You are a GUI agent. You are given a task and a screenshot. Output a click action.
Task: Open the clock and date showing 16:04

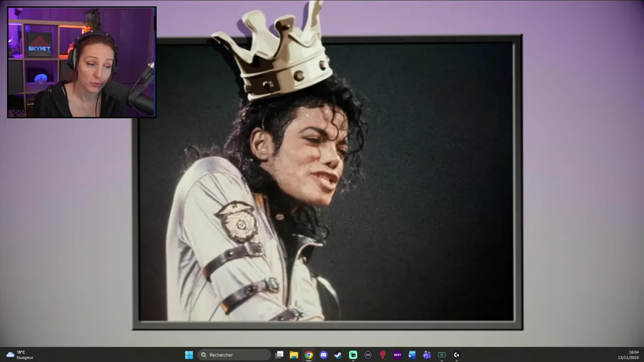(x=628, y=355)
